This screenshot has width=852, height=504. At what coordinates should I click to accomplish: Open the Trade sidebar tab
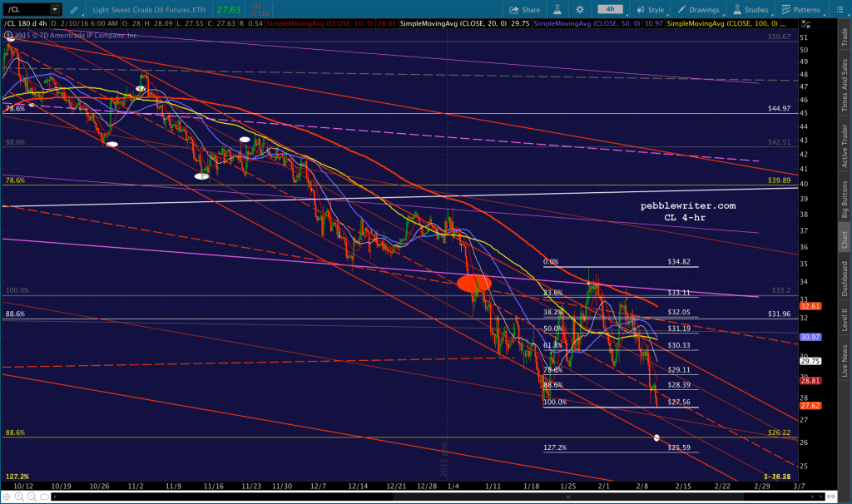point(845,37)
